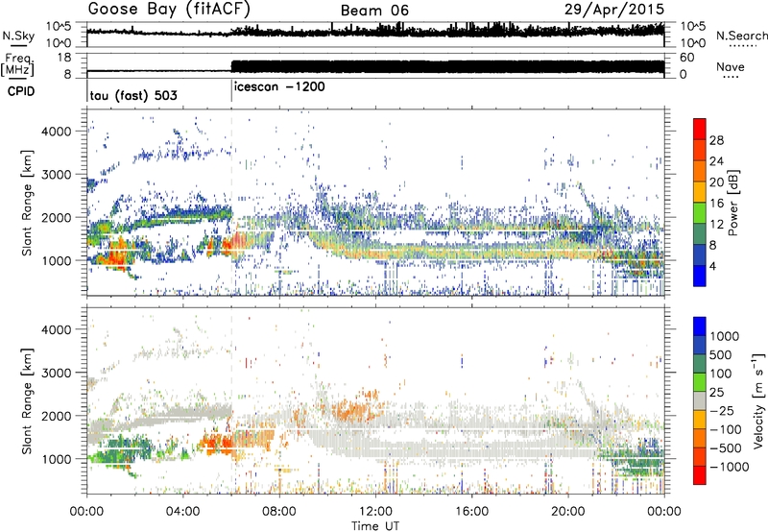768x532 pixels.
Task: Click the velocity colorbar tick label '1000'
Action: coord(725,336)
